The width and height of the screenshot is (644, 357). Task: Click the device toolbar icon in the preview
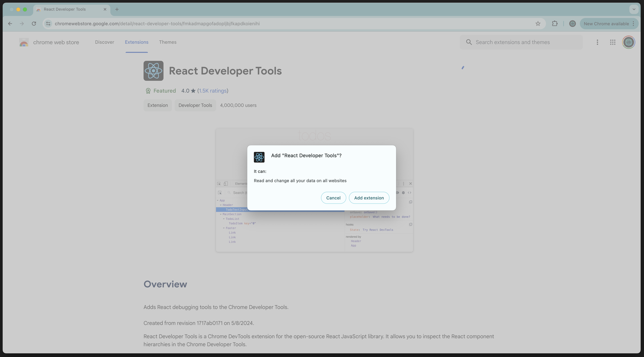click(226, 183)
